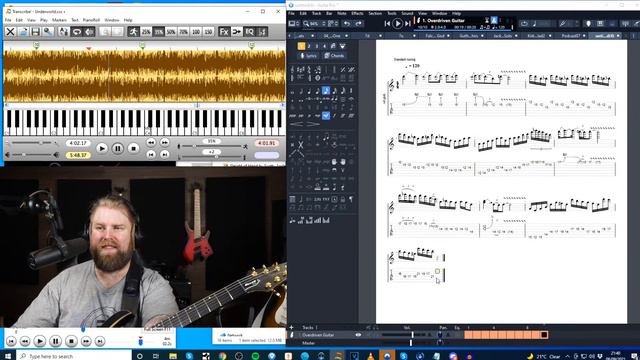Open Guitar Pro's page layout dropdown
This screenshot has width=640, height=360.
(332, 24)
